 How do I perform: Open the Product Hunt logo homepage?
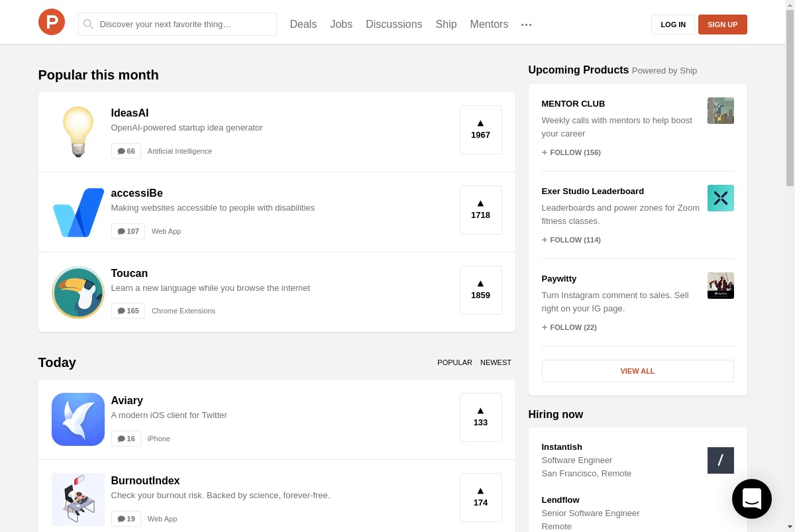click(x=52, y=22)
